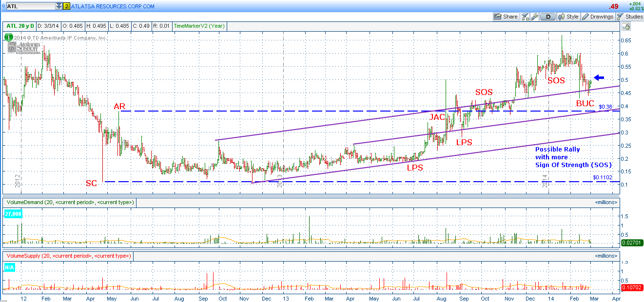Image resolution: width=644 pixels, height=302 pixels.
Task: Click the yellow number 2 symbol link box
Action: point(67,6)
